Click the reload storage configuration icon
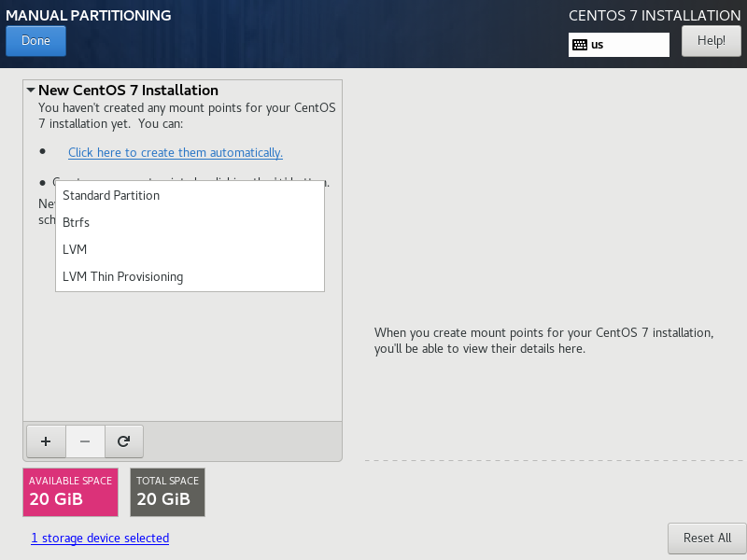The width and height of the screenshot is (747, 560). point(124,441)
